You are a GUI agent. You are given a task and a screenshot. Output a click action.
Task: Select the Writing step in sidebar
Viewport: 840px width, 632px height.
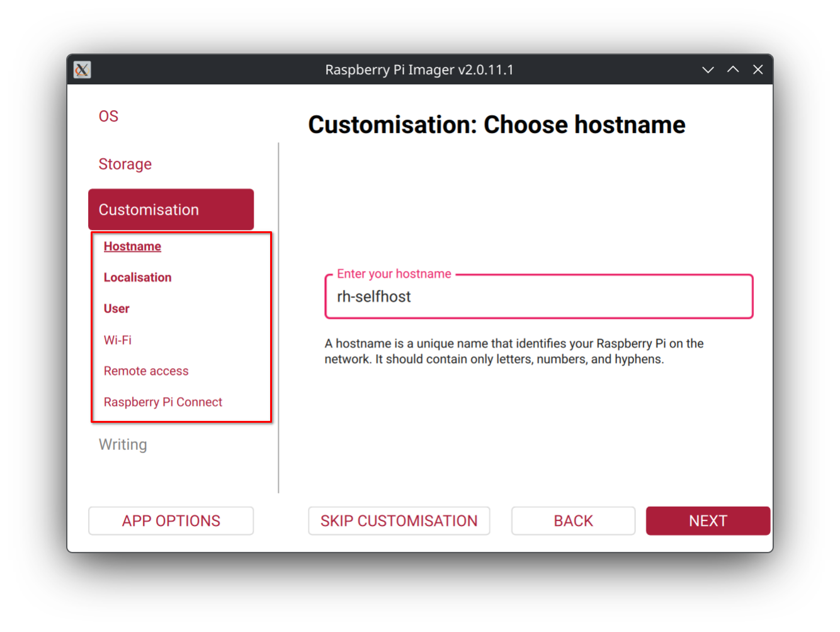[x=123, y=444]
